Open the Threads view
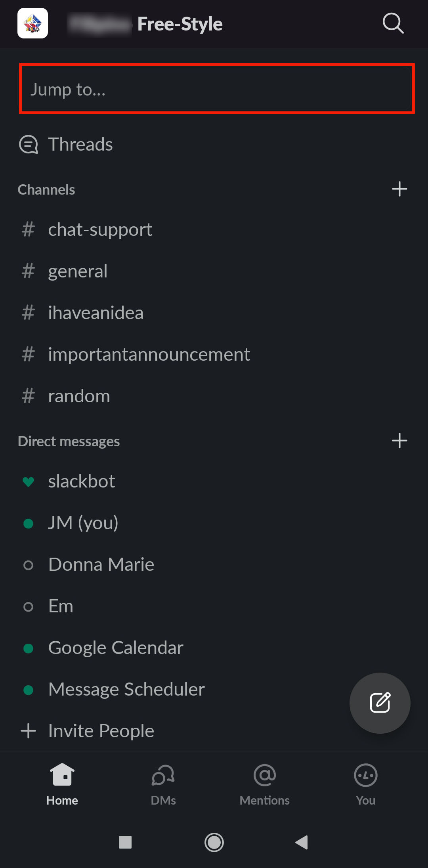This screenshot has width=428, height=868. (80, 144)
